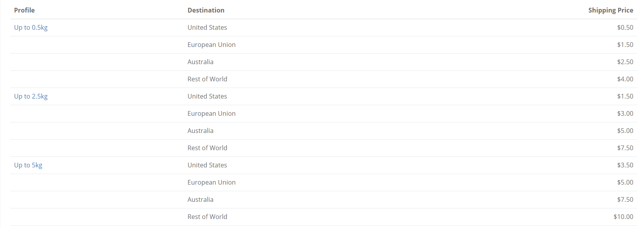
Task: Click the $0.50 shipping price value
Action: pyautogui.click(x=625, y=27)
